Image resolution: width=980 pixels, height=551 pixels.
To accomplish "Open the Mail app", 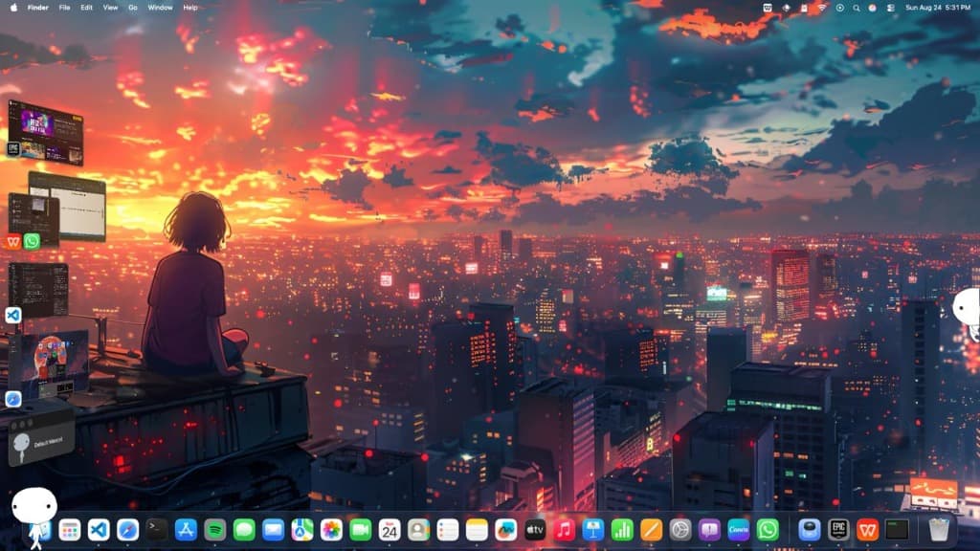I will (x=273, y=530).
